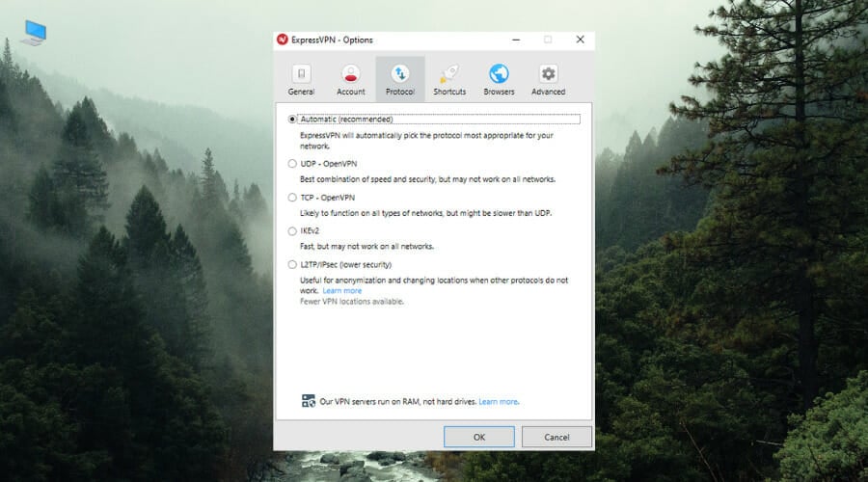
Task: Open Learn more link under L2TP/IPsec
Action: pos(342,290)
